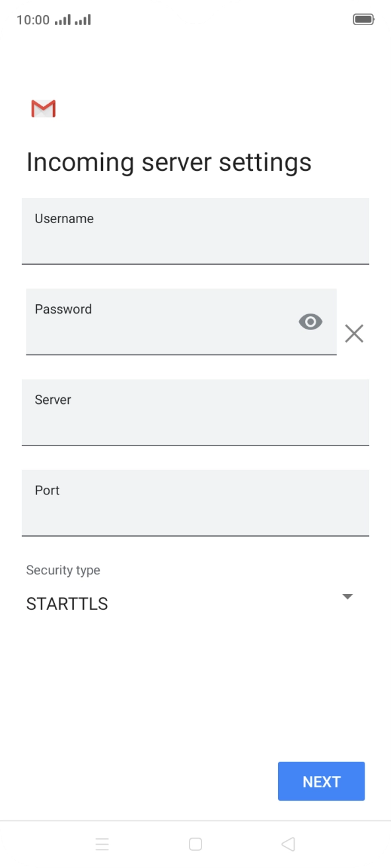391x868 pixels.
Task: Tap the back triangle in navigation bar
Action: (x=288, y=844)
